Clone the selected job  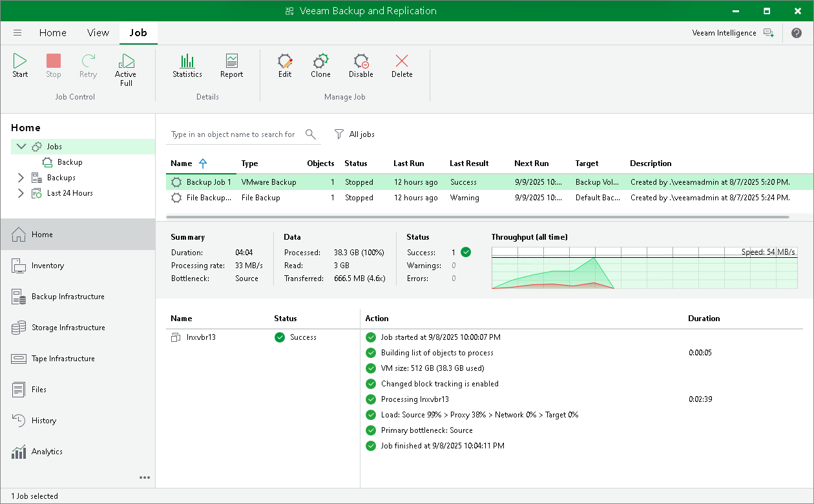click(320, 65)
